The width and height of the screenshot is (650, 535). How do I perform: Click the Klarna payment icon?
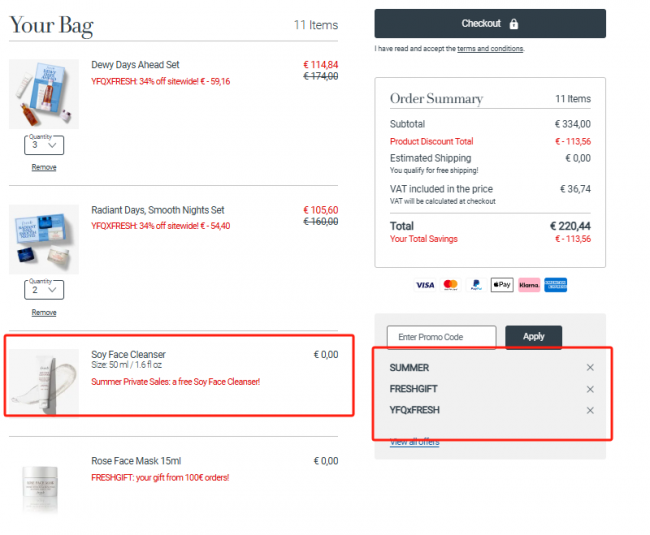pyautogui.click(x=529, y=285)
